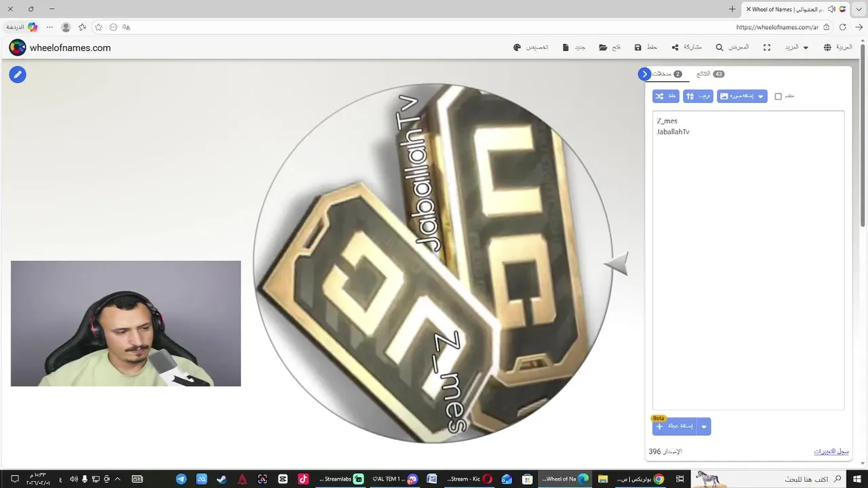
Task: Switch to the Opera Stream - Kick taskbar item
Action: (469, 479)
